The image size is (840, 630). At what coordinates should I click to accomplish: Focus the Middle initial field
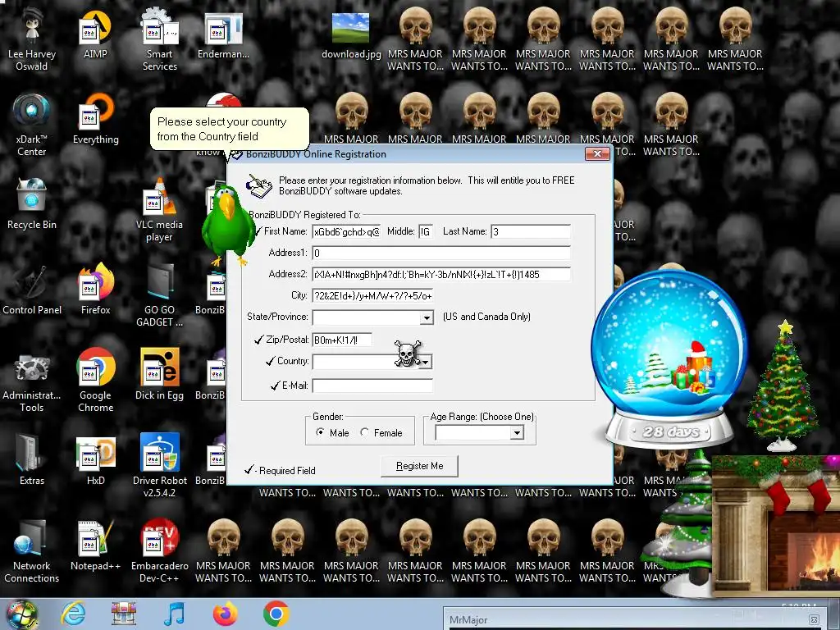click(426, 232)
